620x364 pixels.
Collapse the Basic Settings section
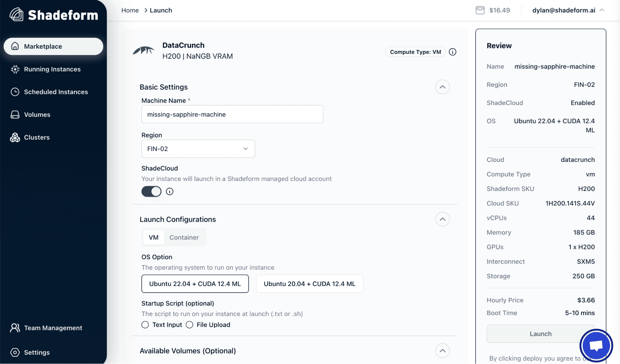point(442,87)
